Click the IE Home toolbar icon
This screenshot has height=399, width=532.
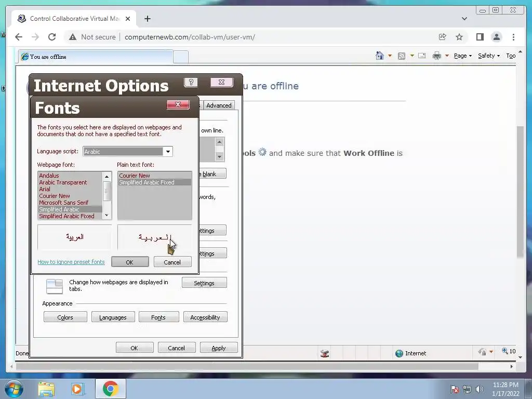[380, 56]
